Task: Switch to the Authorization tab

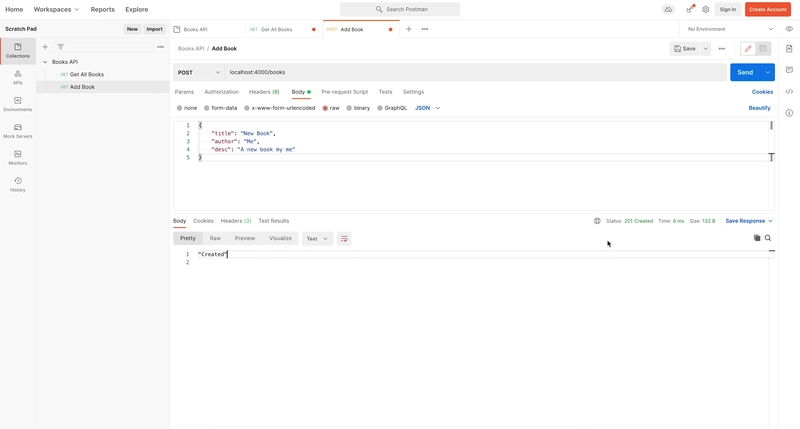Action: coord(221,92)
